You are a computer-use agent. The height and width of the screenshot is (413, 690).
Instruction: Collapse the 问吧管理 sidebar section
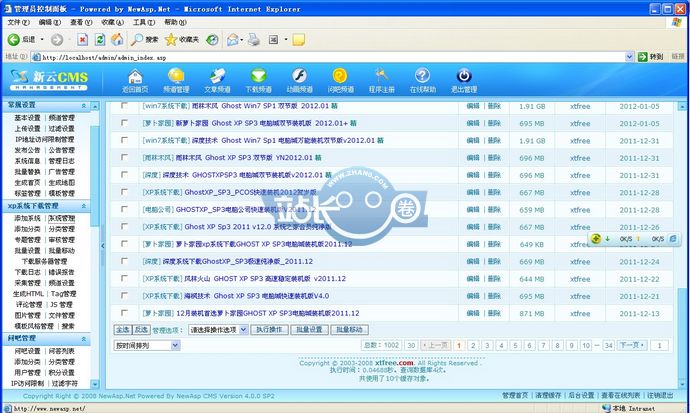click(x=84, y=339)
